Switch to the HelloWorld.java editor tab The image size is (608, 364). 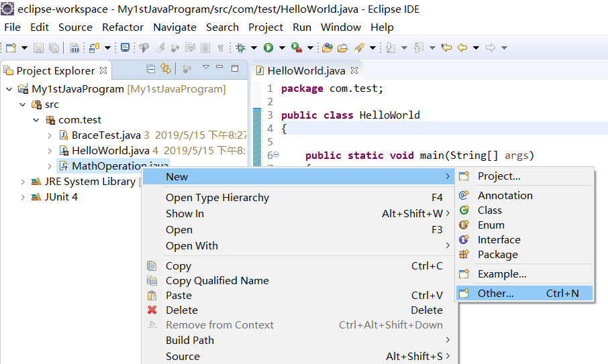pyautogui.click(x=306, y=70)
